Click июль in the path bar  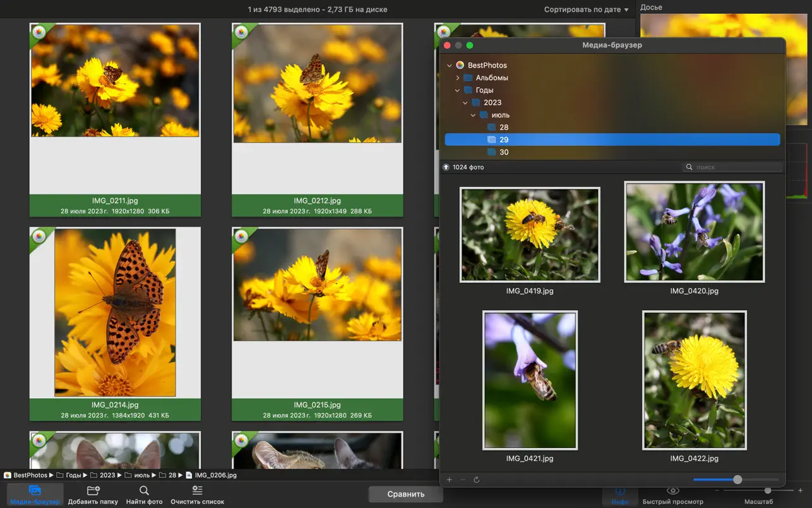tap(137, 475)
